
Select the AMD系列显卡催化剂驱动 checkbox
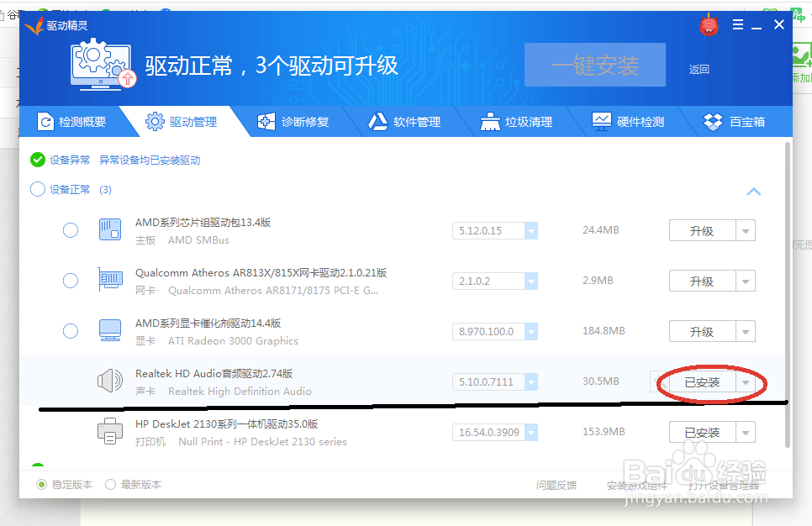point(71,331)
